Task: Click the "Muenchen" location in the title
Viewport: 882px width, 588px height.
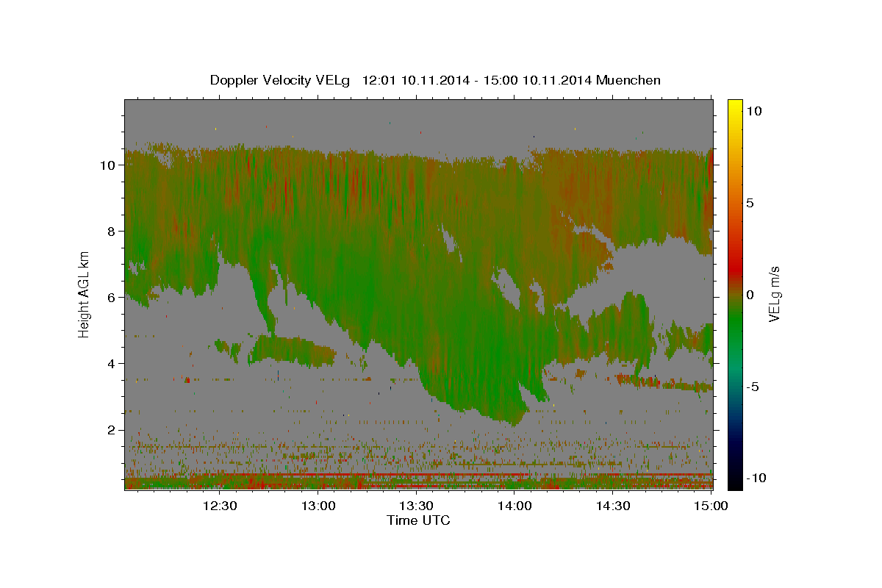Action: pos(628,80)
